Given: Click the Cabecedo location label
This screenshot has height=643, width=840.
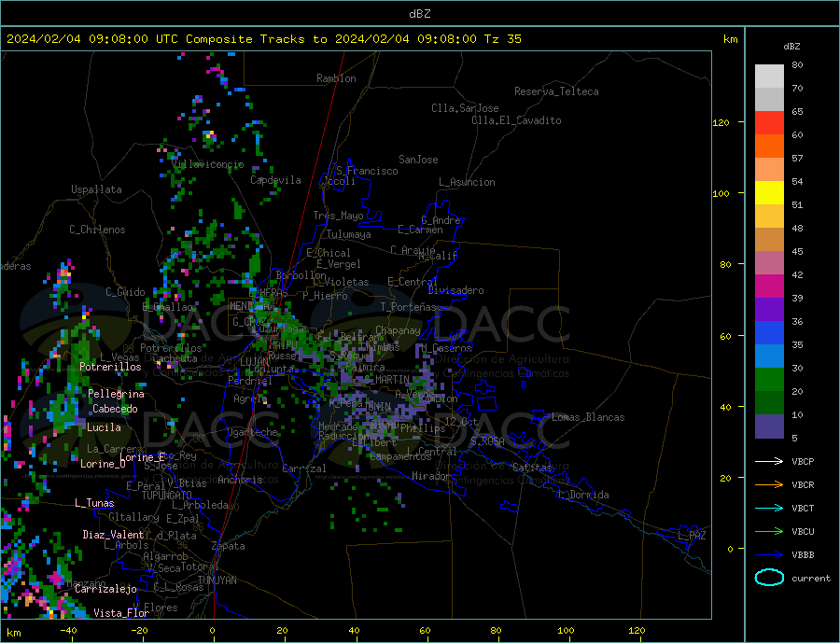Looking at the screenshot, I should click(115, 409).
